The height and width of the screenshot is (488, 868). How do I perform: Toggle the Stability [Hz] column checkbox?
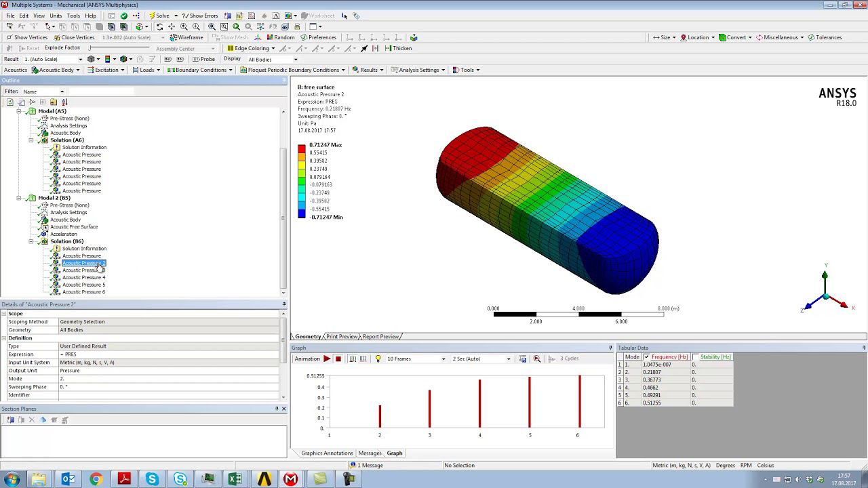coord(695,357)
